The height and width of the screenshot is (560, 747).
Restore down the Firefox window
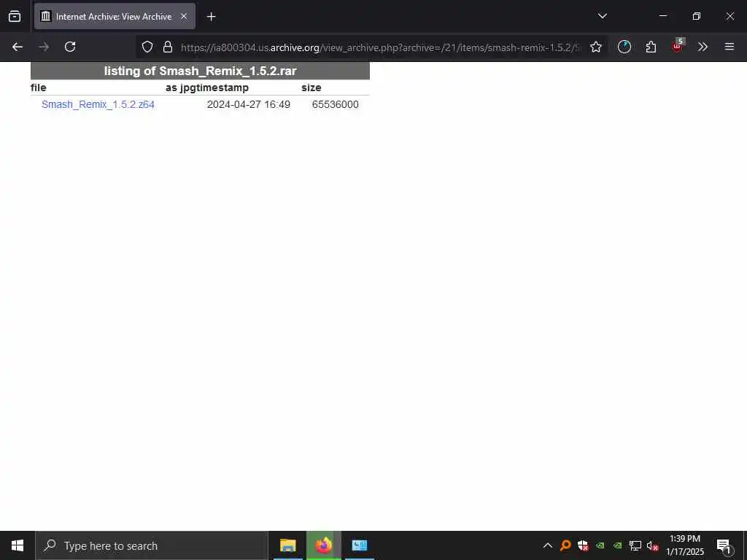[x=697, y=16]
